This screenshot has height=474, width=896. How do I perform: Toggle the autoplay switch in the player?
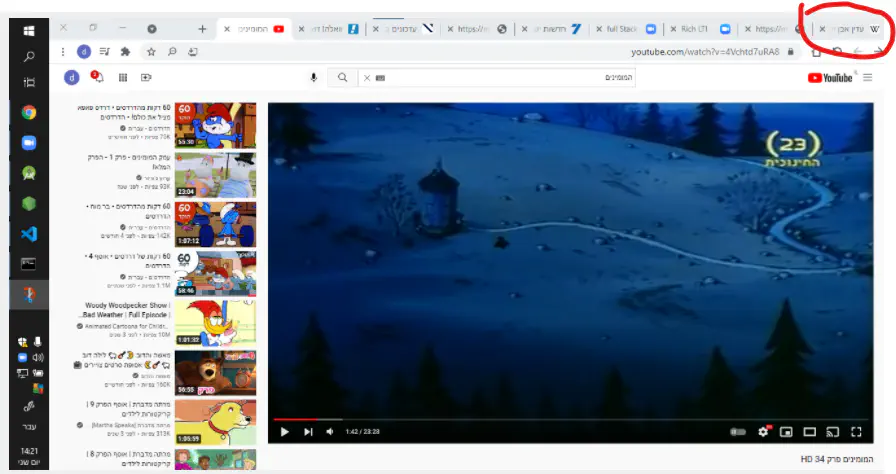coord(739,432)
